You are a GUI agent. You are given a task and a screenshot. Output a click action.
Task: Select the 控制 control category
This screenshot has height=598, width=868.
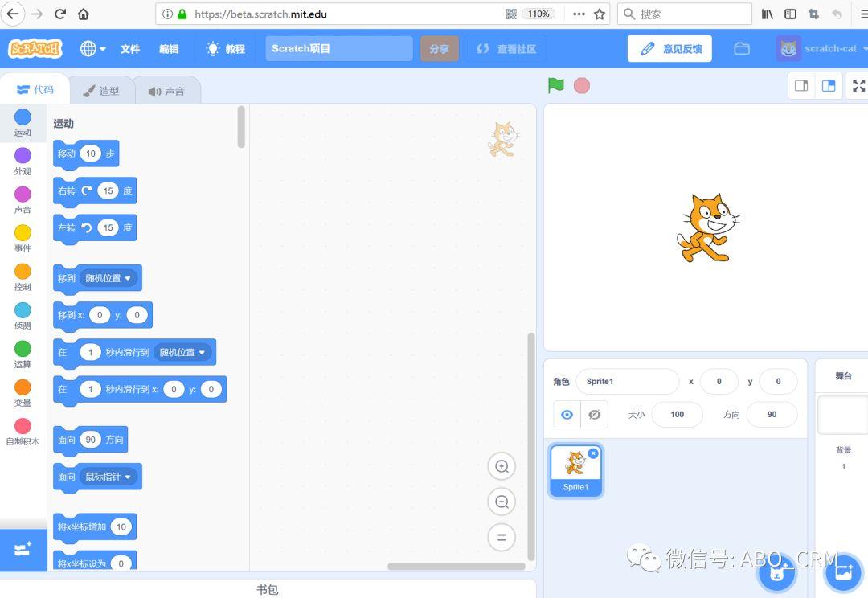click(x=23, y=277)
